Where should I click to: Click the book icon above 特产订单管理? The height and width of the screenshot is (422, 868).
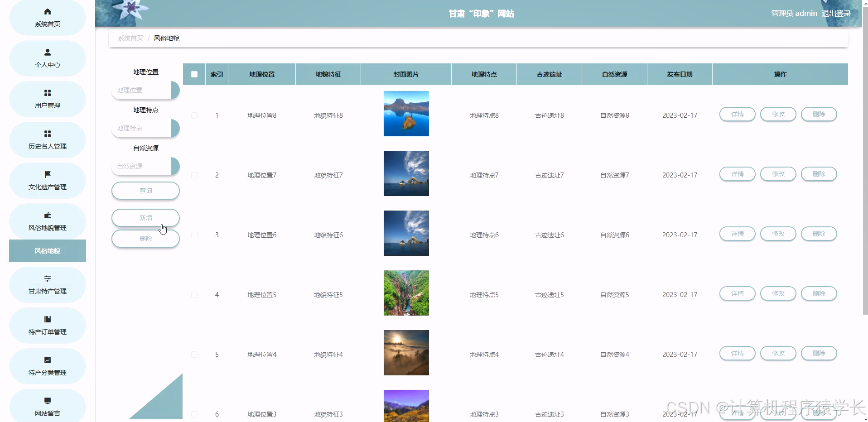[48, 319]
